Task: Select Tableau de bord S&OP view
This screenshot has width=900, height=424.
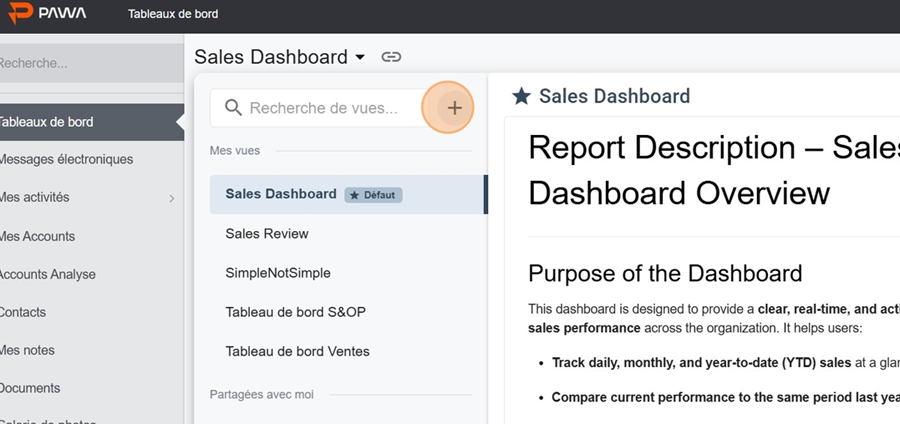Action: 295,312
